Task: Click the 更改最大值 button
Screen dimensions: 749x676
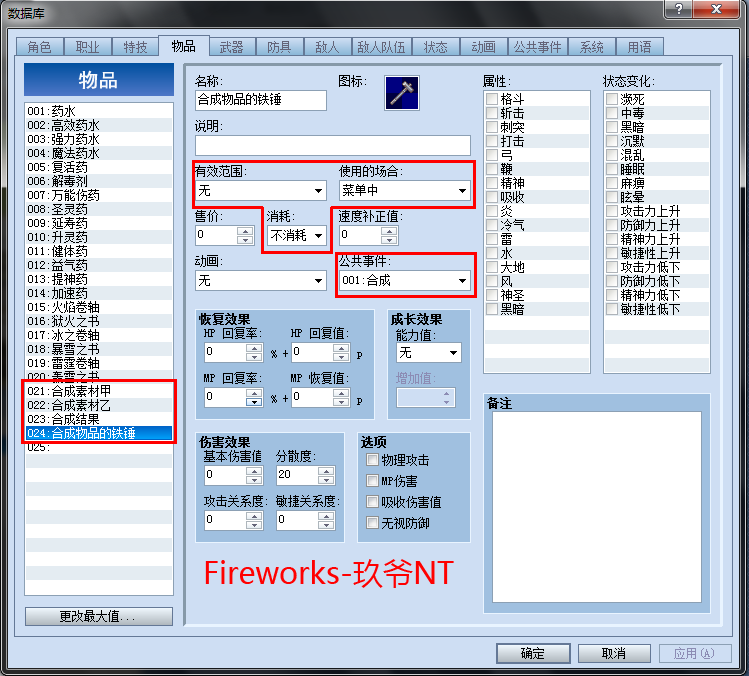Action: tap(99, 616)
